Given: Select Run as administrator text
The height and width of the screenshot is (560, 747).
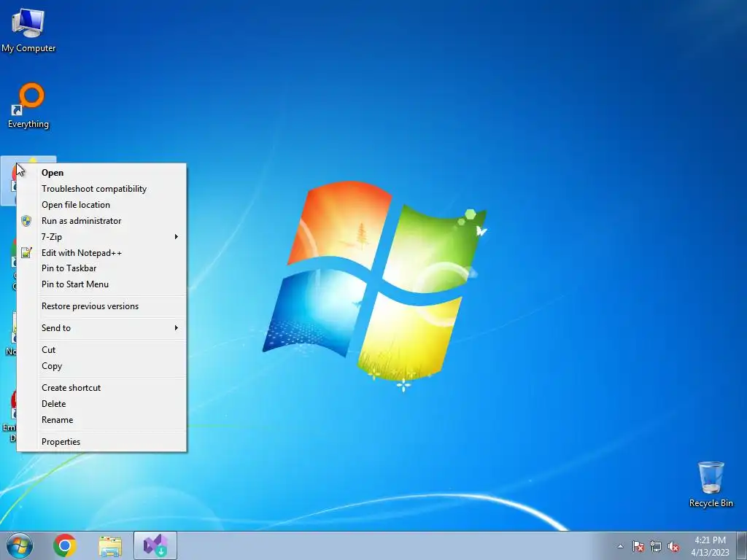Looking at the screenshot, I should 82,221.
